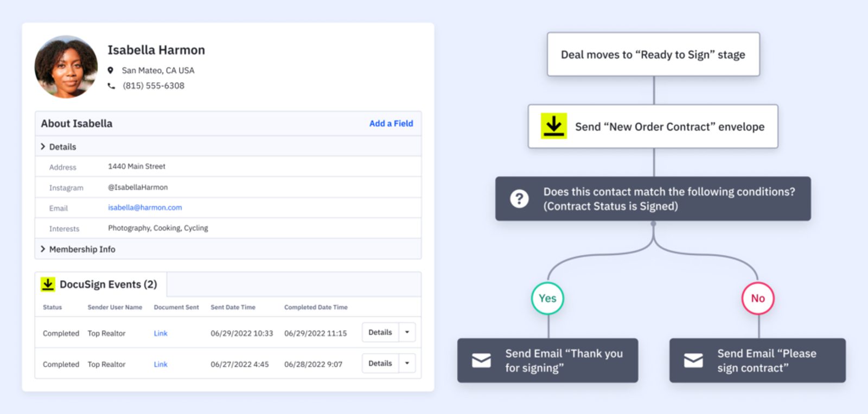The image size is (868, 414).
Task: Open dropdown arrow next to second Details button
Action: [x=407, y=363]
